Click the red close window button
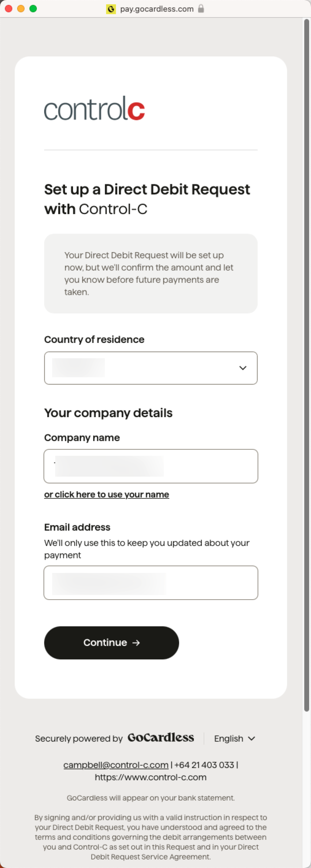 click(x=9, y=8)
